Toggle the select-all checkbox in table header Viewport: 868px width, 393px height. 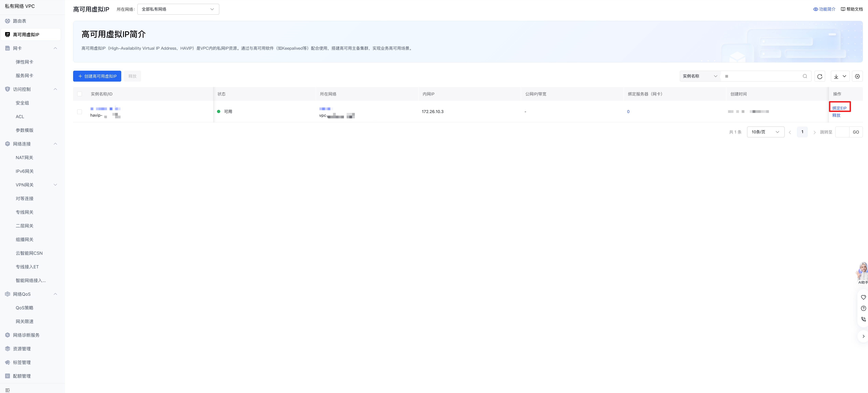[80, 94]
